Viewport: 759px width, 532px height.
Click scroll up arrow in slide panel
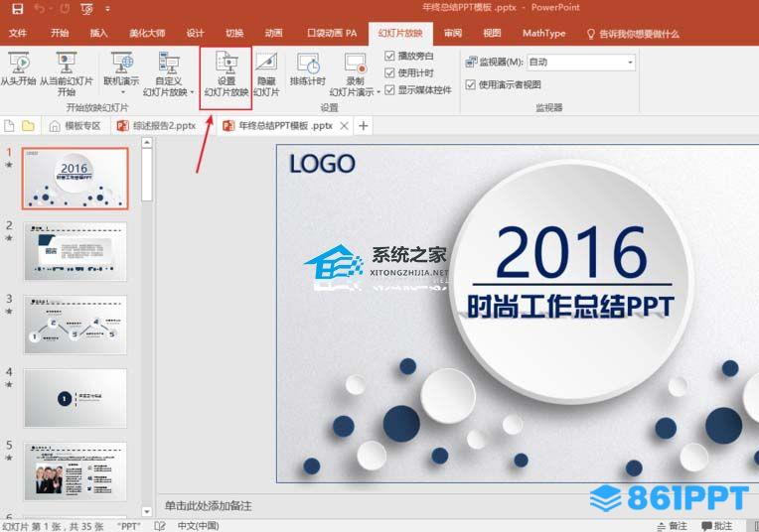coord(147,143)
